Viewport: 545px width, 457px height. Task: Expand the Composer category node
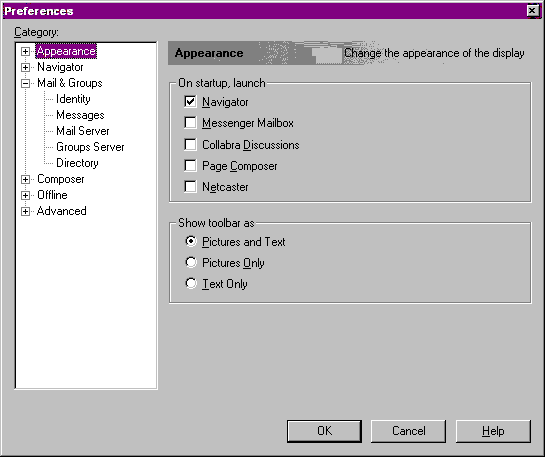(25, 179)
